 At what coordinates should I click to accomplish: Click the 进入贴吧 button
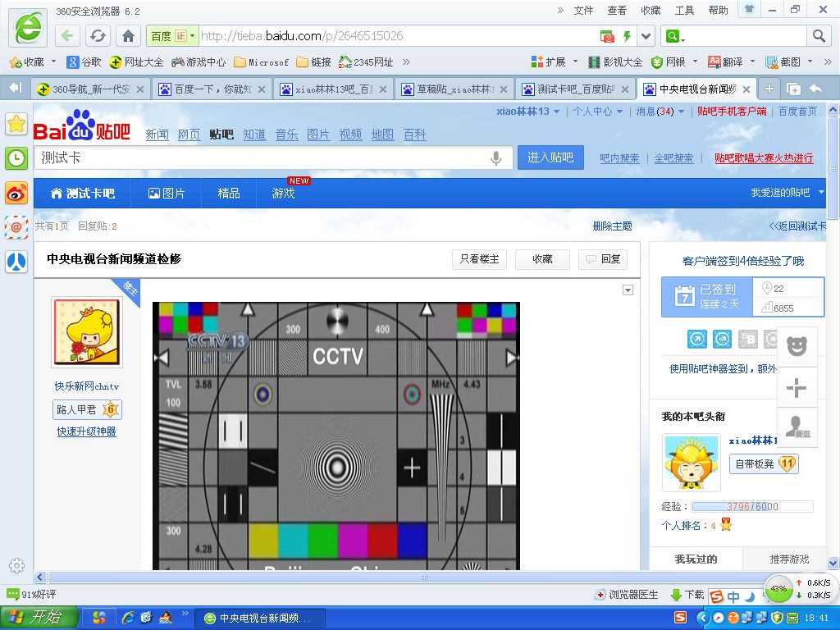tap(550, 157)
